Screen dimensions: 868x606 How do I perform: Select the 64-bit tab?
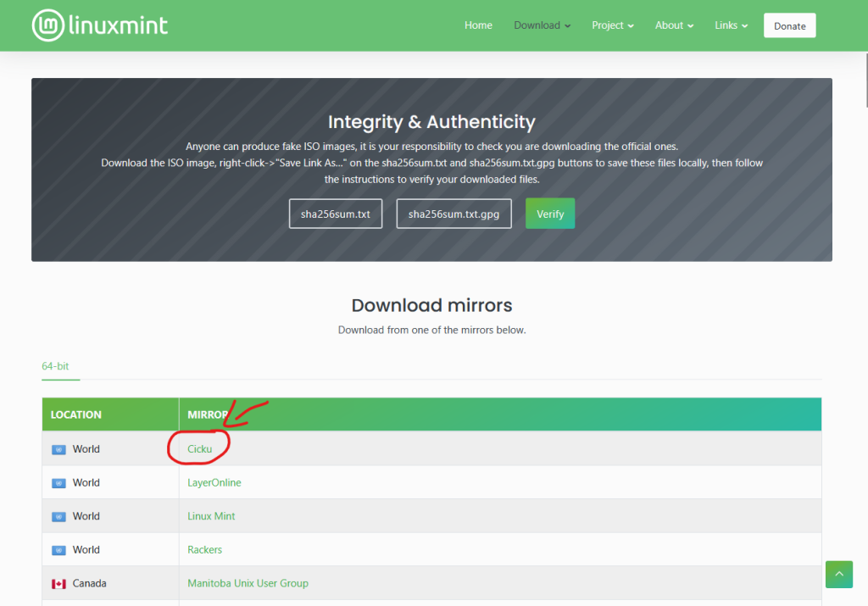pos(55,366)
